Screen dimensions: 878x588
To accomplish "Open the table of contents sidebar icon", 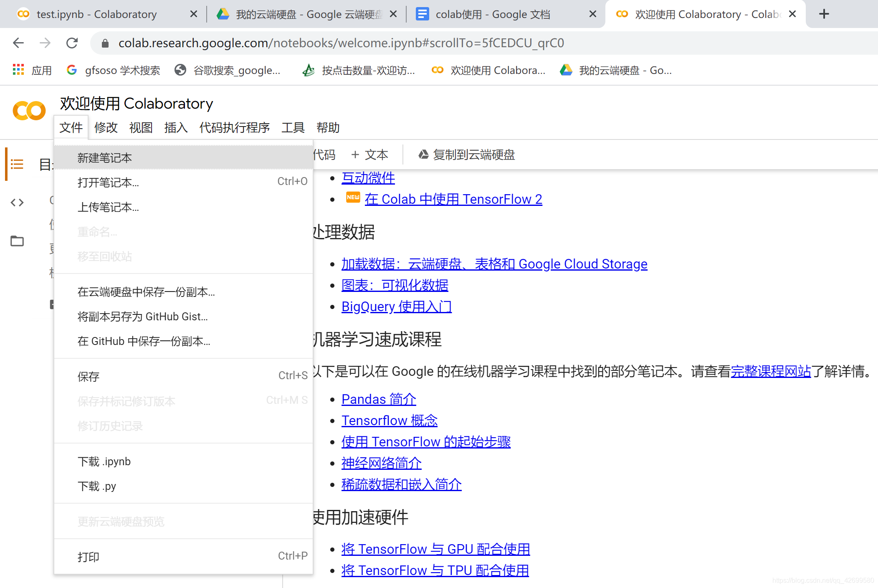I will 17,164.
